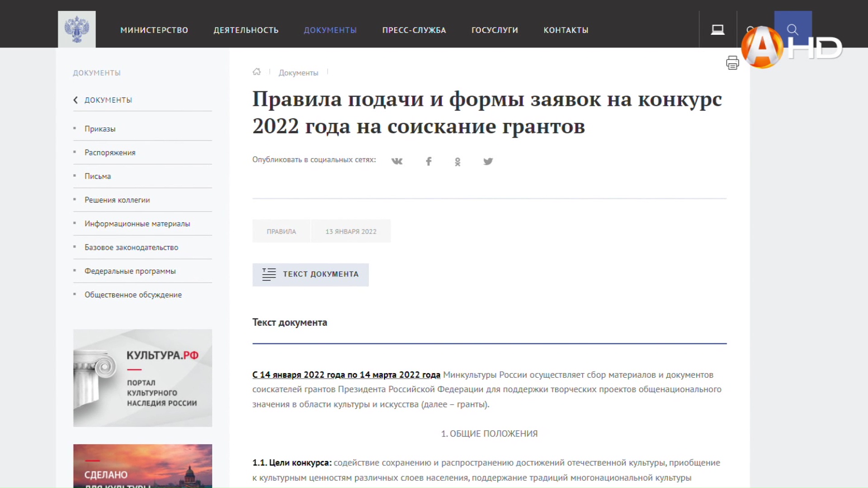Screen dimensions: 868x488
Task: Open Решения коллегии in the sidebar
Action: tap(117, 200)
